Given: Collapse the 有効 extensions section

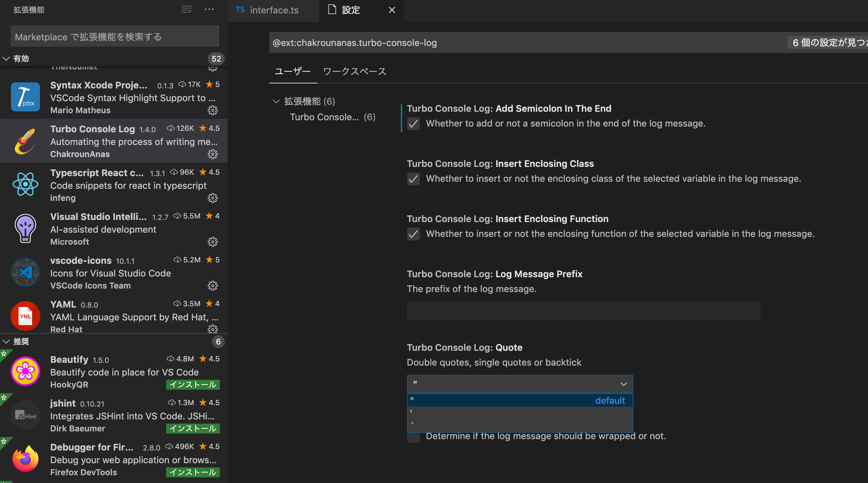Looking at the screenshot, I should pos(6,59).
